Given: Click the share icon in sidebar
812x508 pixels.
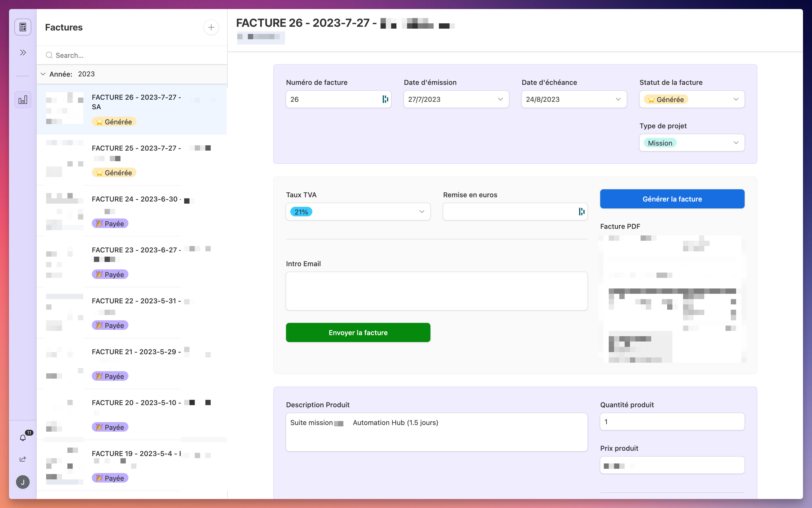Looking at the screenshot, I should 23,459.
